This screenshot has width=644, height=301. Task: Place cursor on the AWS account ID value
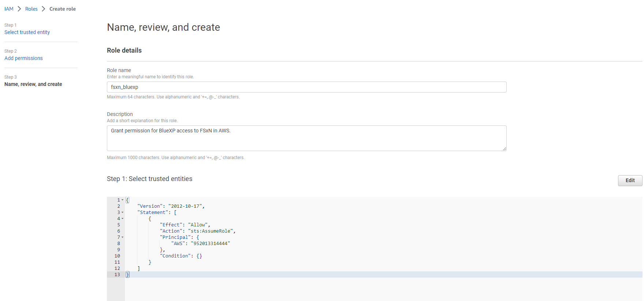coord(210,244)
